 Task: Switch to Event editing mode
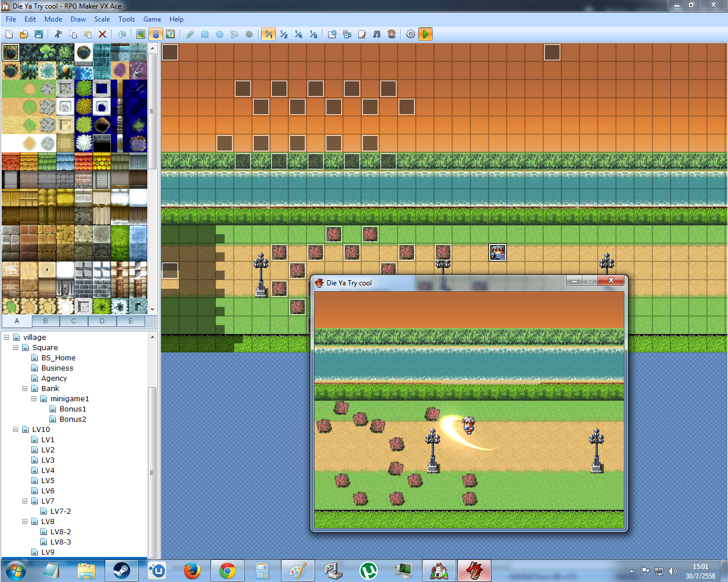point(156,34)
